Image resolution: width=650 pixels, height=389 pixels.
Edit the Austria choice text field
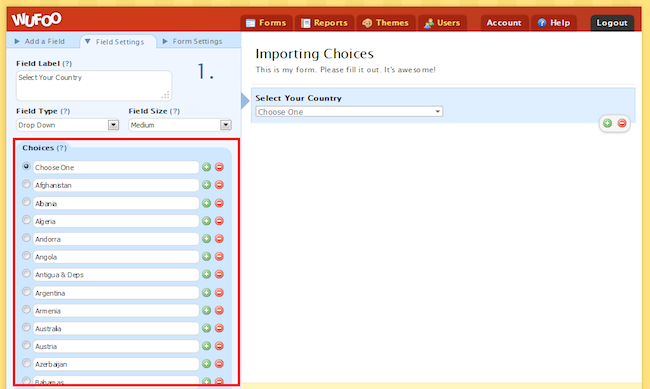pos(116,346)
